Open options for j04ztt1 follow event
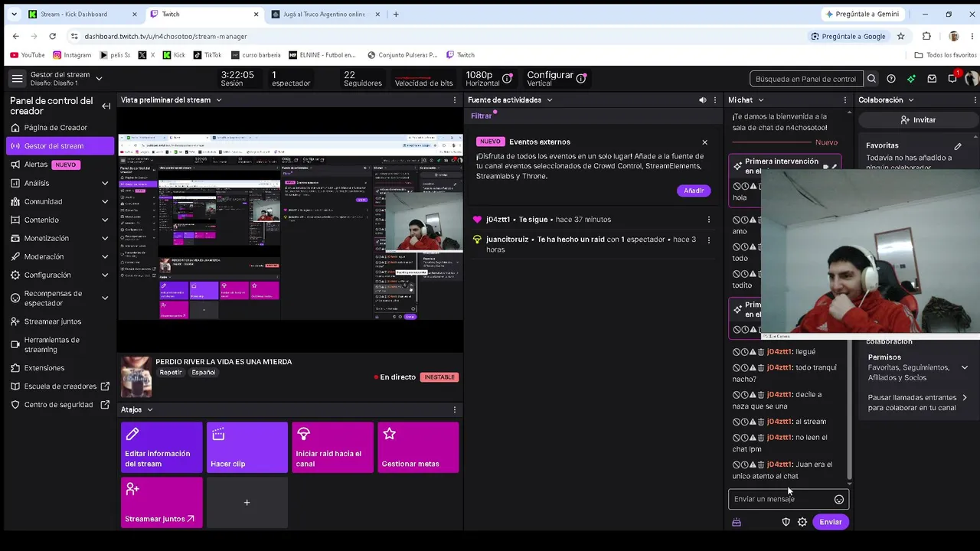980x551 pixels. 708,220
